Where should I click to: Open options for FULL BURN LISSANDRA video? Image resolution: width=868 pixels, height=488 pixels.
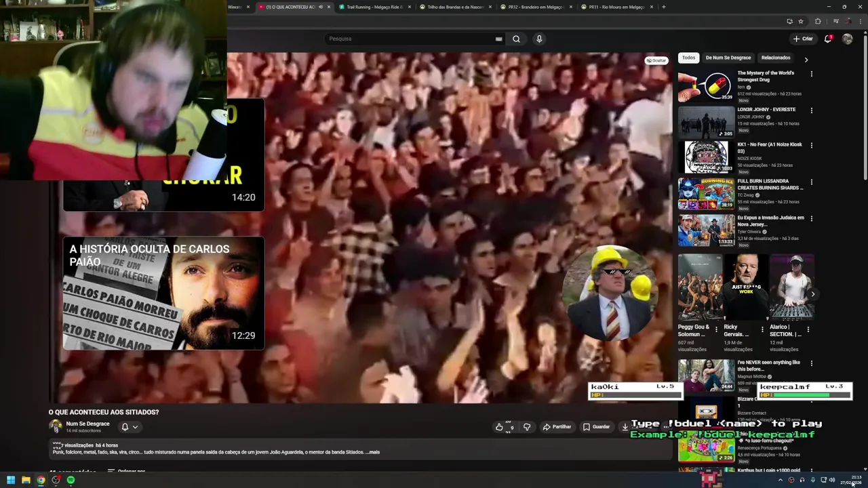[811, 182]
